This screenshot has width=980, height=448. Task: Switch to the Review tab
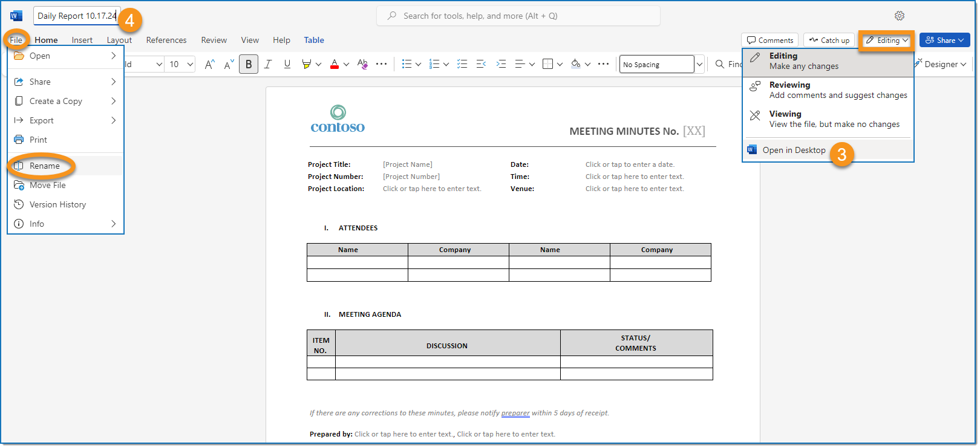point(214,40)
